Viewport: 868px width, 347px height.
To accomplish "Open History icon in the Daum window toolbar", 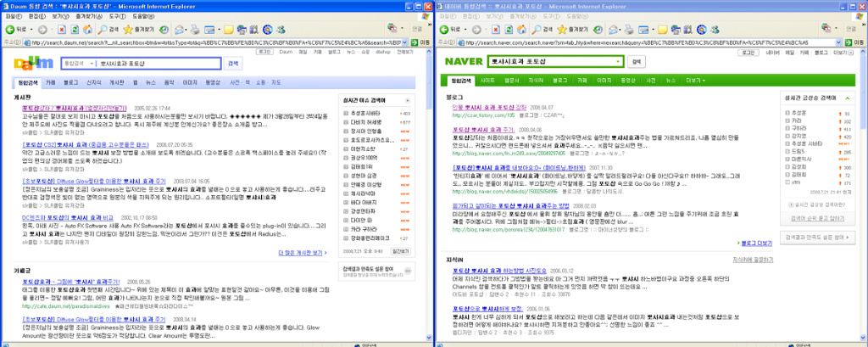I will pyautogui.click(x=164, y=30).
